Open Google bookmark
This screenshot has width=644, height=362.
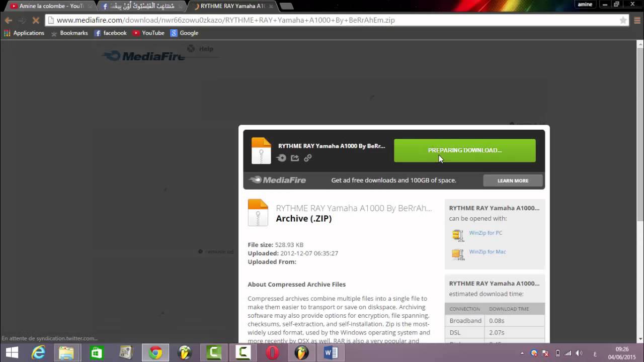[x=184, y=33]
